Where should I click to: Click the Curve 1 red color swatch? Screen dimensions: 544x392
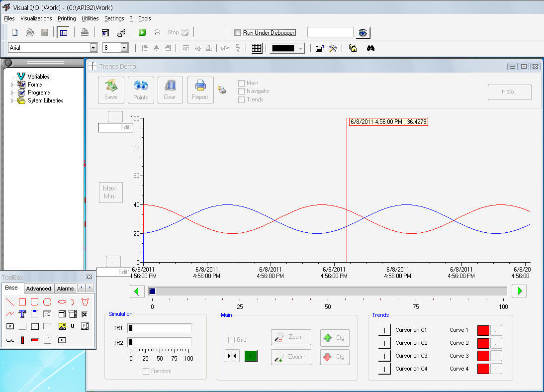[483, 330]
